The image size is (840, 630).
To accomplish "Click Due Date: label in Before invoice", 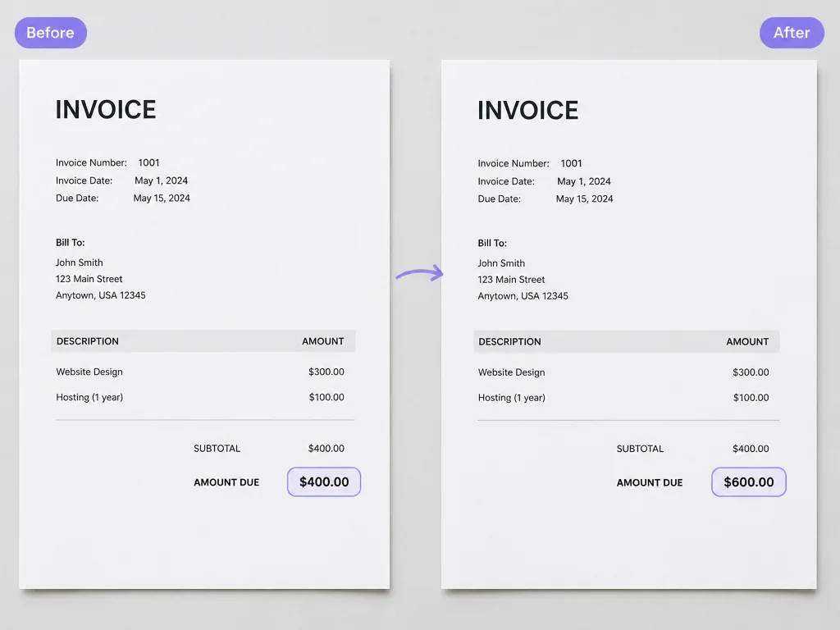I will [x=77, y=199].
